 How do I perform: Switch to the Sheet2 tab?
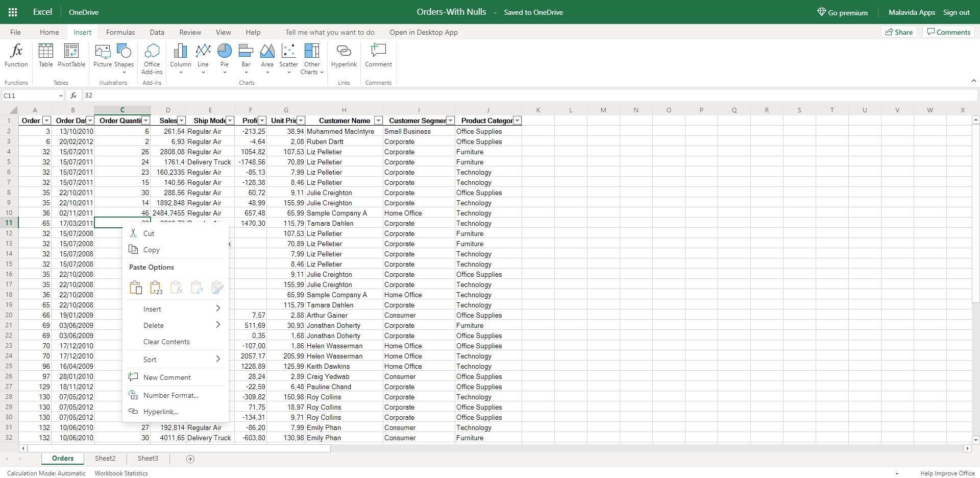tap(105, 459)
